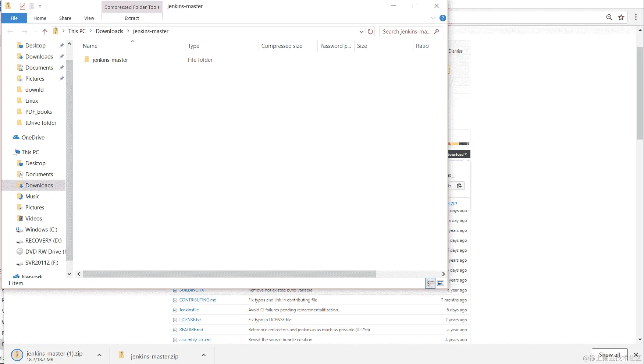Switch to Large icons view icon
The image size is (644, 364).
coord(441,283)
